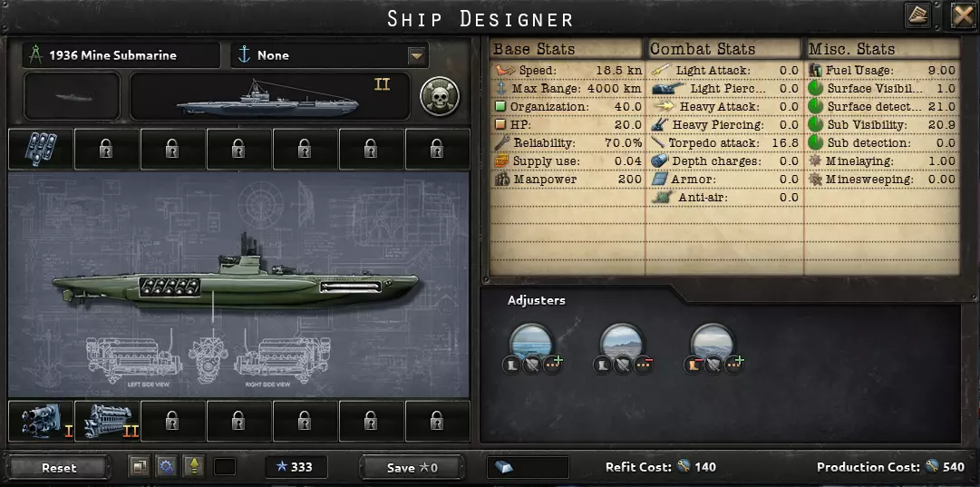
Task: Toggle the arctic water terrain adjuster
Action: [713, 342]
